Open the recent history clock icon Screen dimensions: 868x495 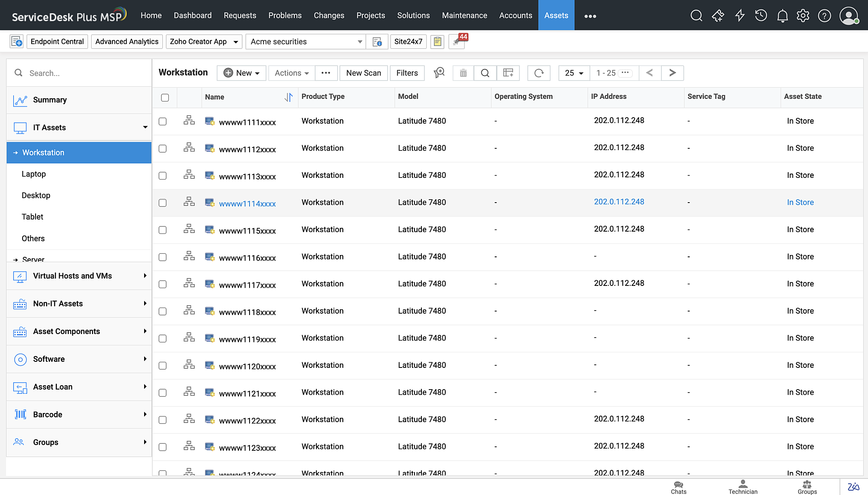pyautogui.click(x=761, y=16)
